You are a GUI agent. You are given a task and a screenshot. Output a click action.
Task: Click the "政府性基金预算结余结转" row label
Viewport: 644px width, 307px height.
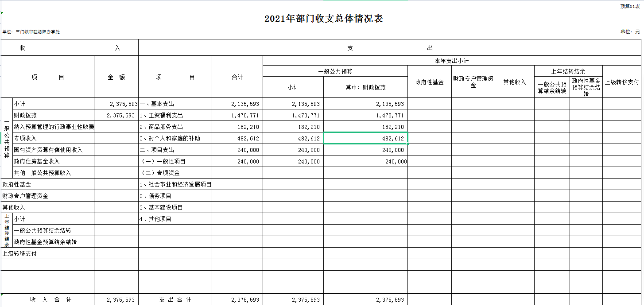pyautogui.click(x=46, y=242)
